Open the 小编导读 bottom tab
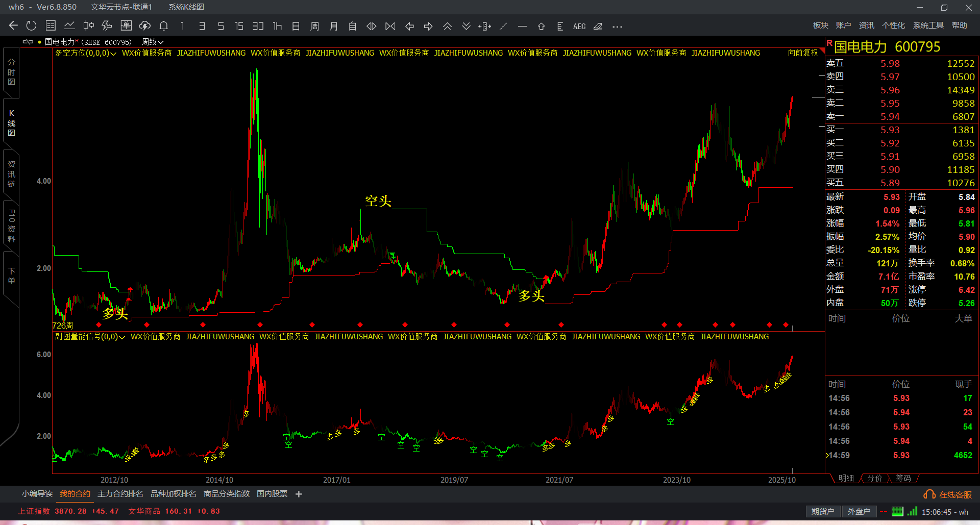The height and width of the screenshot is (525, 980). point(37,494)
